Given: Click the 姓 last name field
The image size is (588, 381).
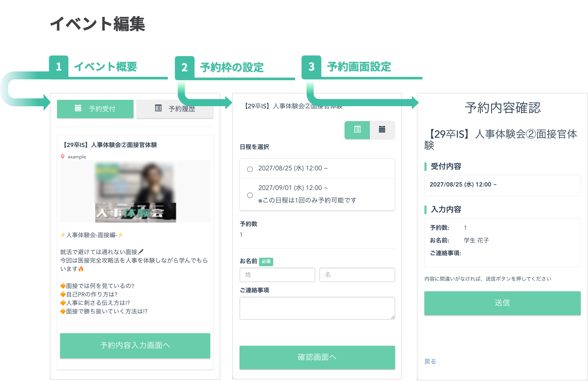Looking at the screenshot, I should pos(277,275).
